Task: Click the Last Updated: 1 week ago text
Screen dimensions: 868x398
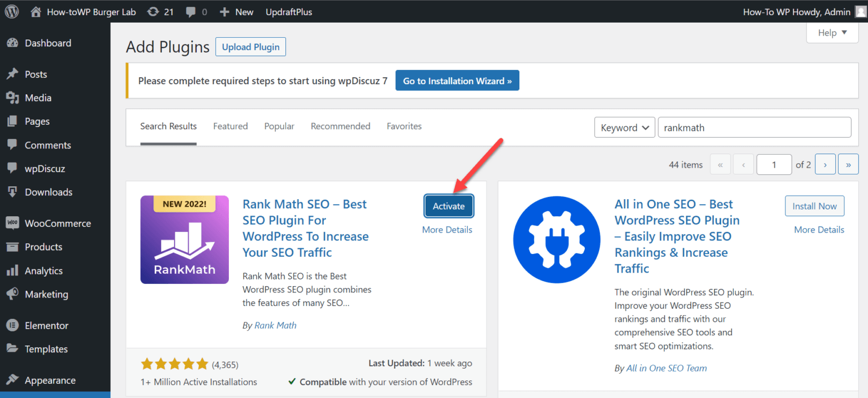Action: [x=420, y=364]
